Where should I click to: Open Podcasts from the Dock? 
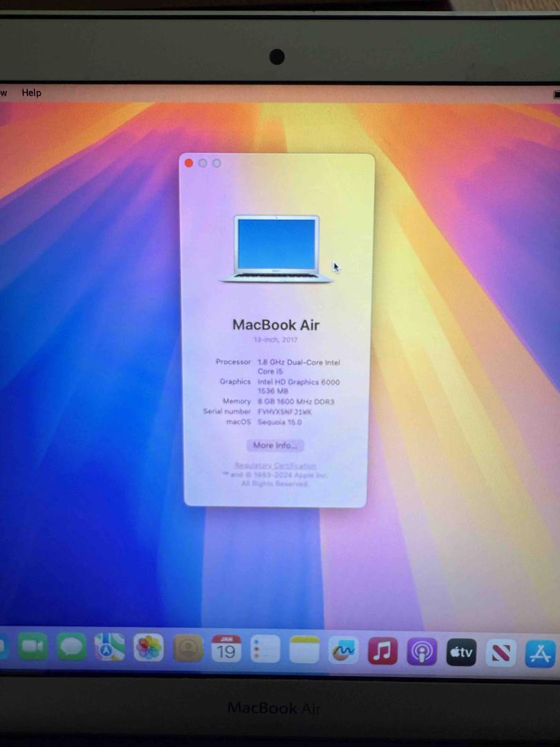422,652
